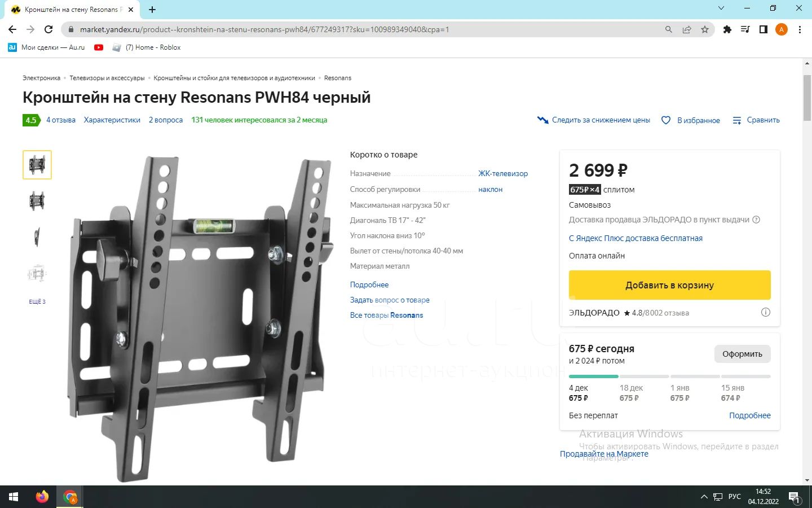Open the Мои сделки Au.ru bookmark
Screen dimensions: 812x508
(46, 47)
